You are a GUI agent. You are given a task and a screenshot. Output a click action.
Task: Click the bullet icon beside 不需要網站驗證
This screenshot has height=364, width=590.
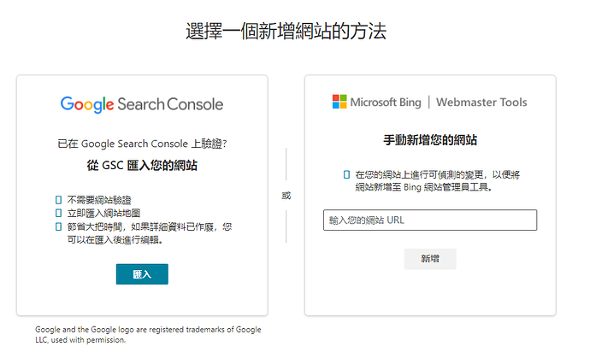(58, 199)
